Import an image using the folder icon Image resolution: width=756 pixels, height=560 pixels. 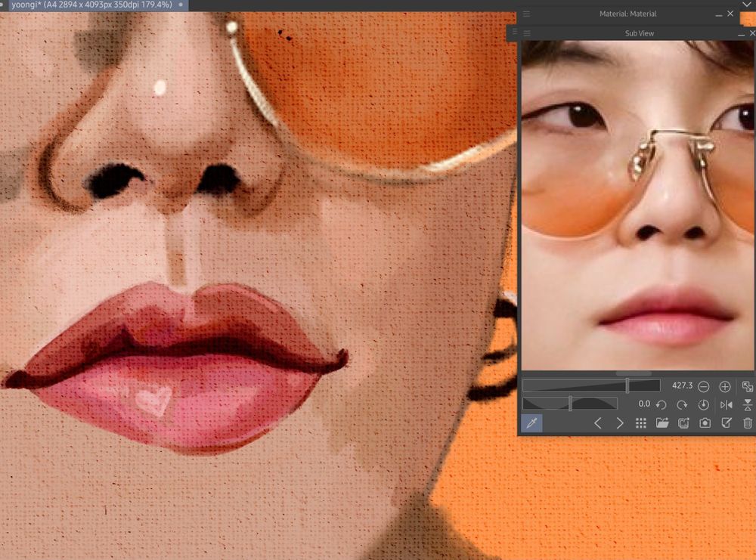[661, 422]
